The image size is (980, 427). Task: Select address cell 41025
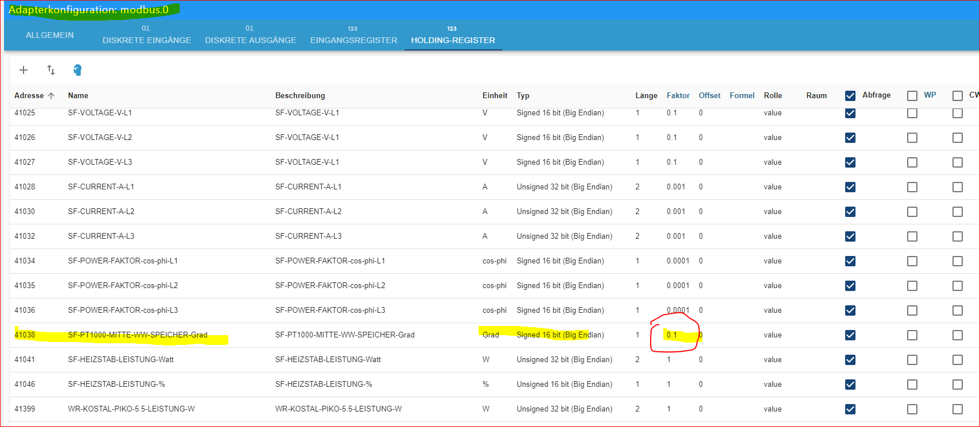pos(25,112)
